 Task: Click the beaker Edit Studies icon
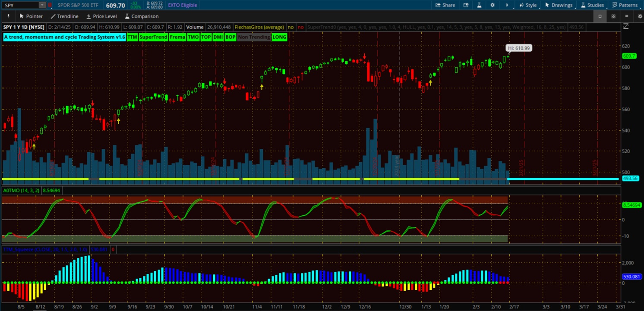tap(479, 5)
